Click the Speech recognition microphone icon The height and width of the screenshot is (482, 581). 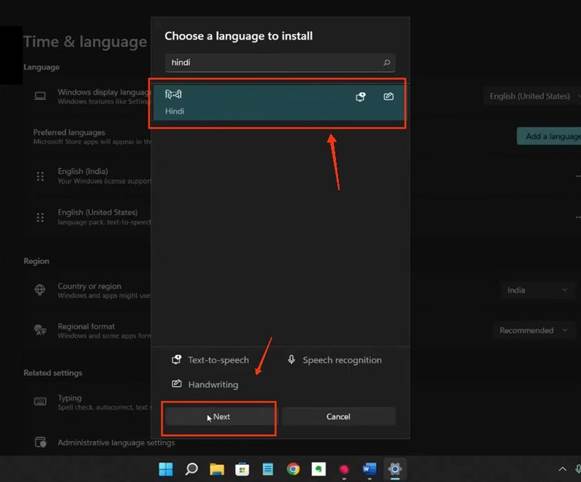(292, 359)
